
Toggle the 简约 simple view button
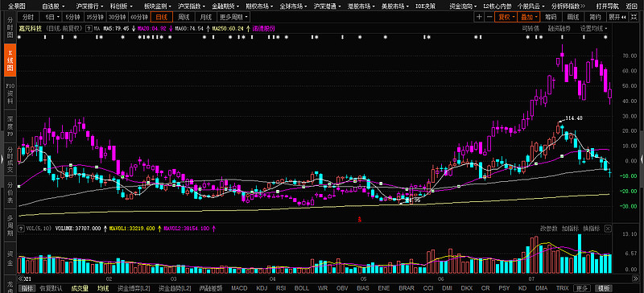point(595,17)
